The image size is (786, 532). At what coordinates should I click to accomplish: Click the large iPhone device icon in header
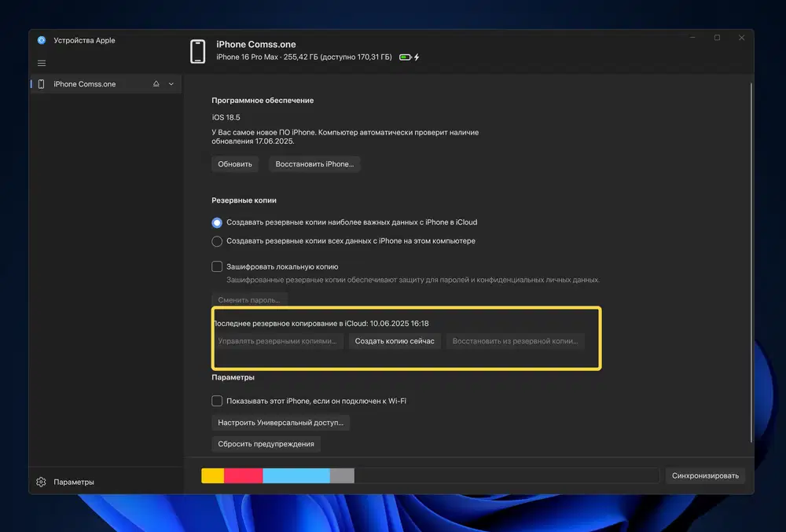197,51
